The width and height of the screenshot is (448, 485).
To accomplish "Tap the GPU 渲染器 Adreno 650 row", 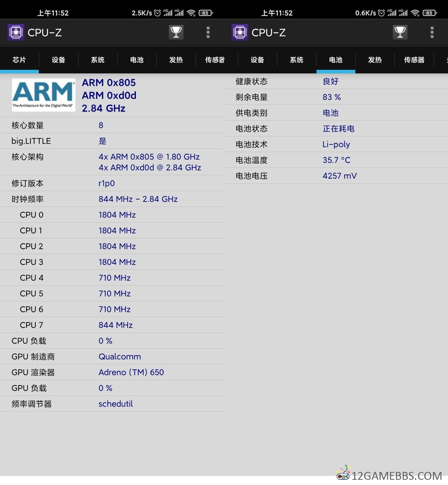I will [112, 372].
